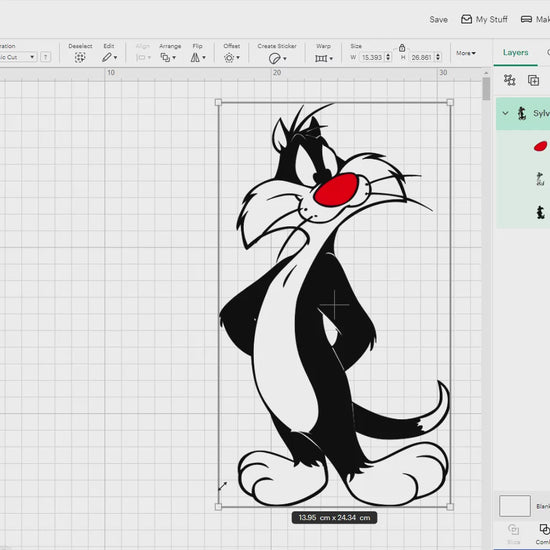Click the My Stuff envelope icon

pyautogui.click(x=466, y=19)
